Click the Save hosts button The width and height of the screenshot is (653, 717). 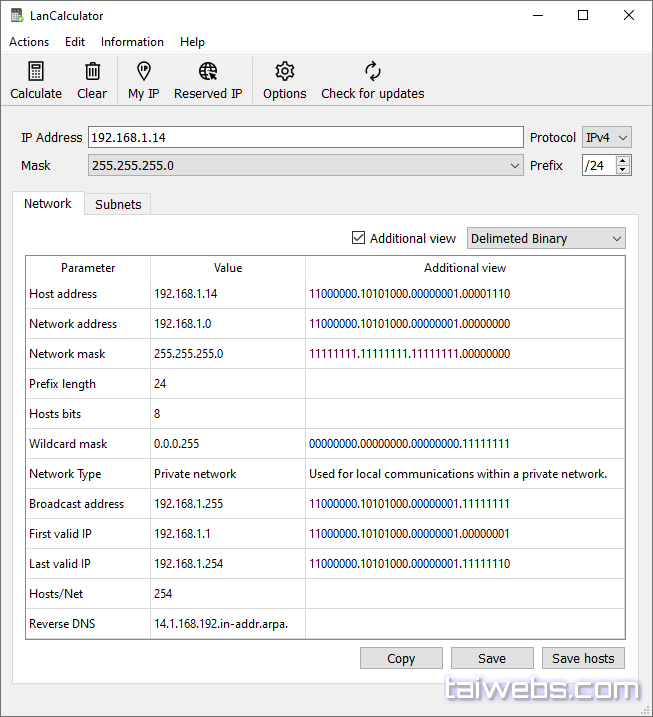(583, 658)
